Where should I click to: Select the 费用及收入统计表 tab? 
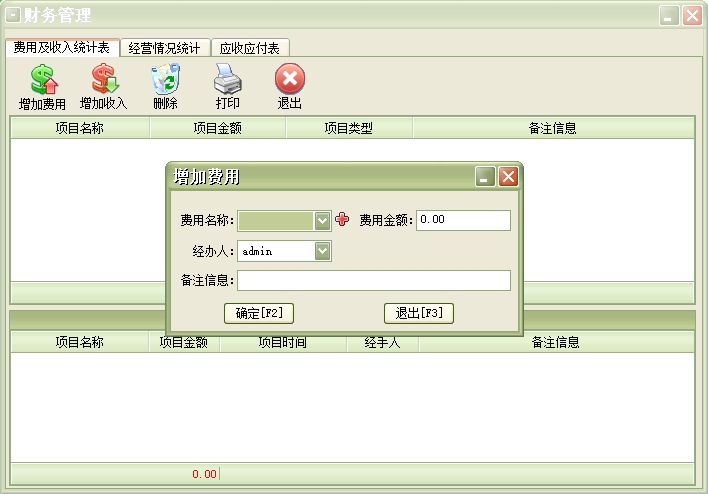62,47
